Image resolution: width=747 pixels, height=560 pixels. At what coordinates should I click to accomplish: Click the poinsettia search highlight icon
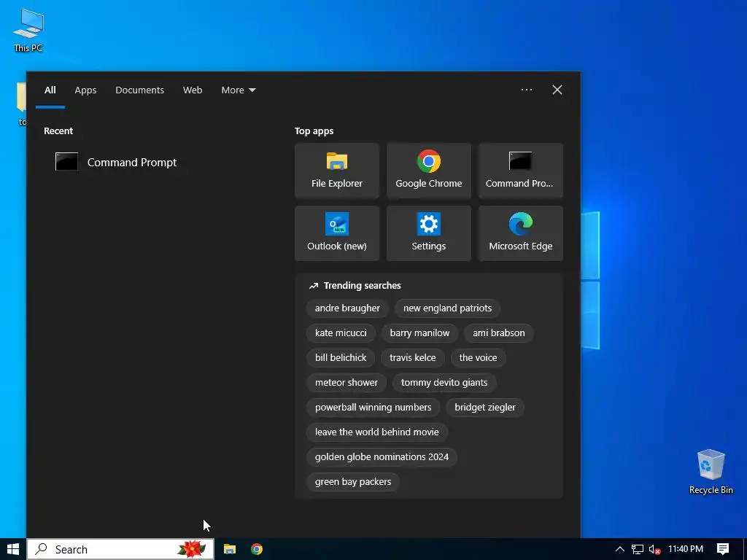[x=192, y=549]
